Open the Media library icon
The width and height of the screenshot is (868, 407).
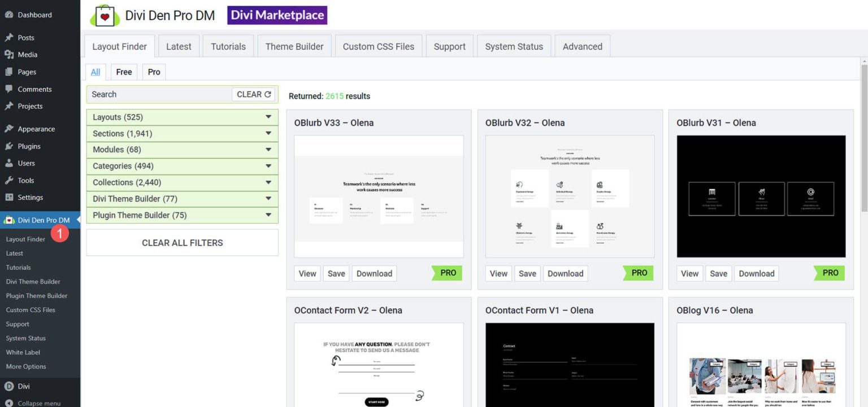(8, 54)
